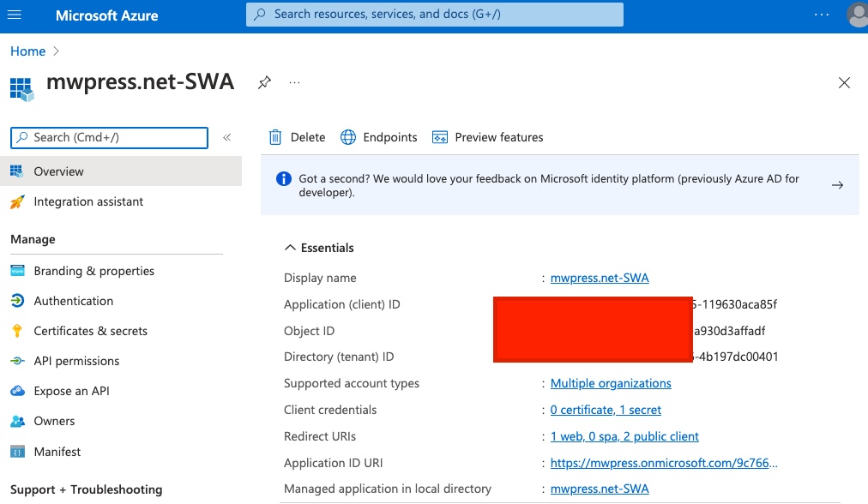Collapse the sidebar with double chevron
Viewport: 868px width, 504px height.
(227, 138)
